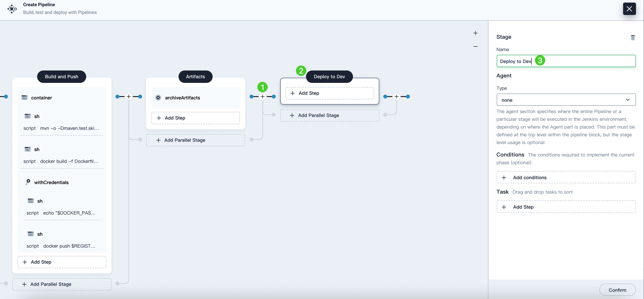
Task: Zoom out on the pipeline canvas
Action: click(476, 46)
